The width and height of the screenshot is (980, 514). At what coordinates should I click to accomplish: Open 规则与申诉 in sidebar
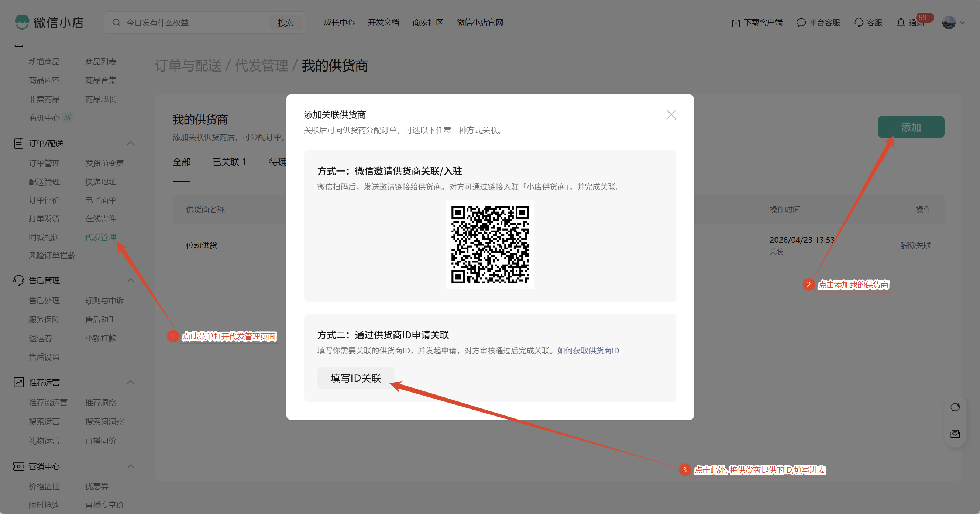104,301
